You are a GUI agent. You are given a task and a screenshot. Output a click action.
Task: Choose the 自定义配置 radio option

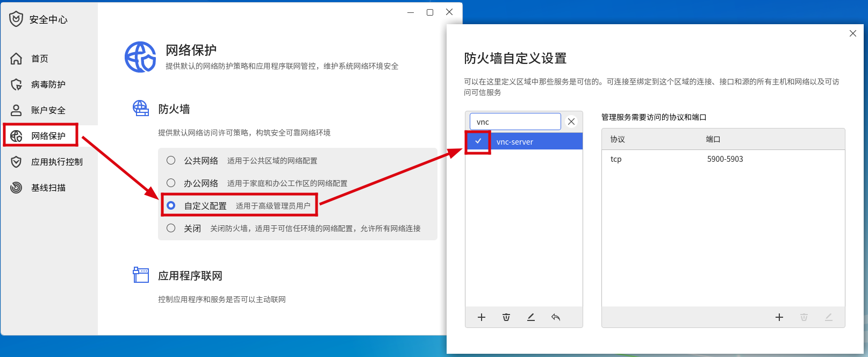pyautogui.click(x=171, y=205)
